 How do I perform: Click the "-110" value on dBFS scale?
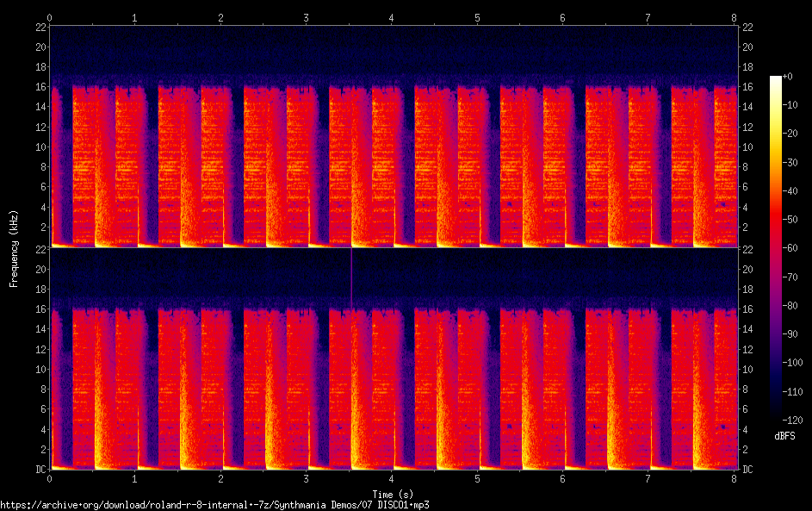793,391
